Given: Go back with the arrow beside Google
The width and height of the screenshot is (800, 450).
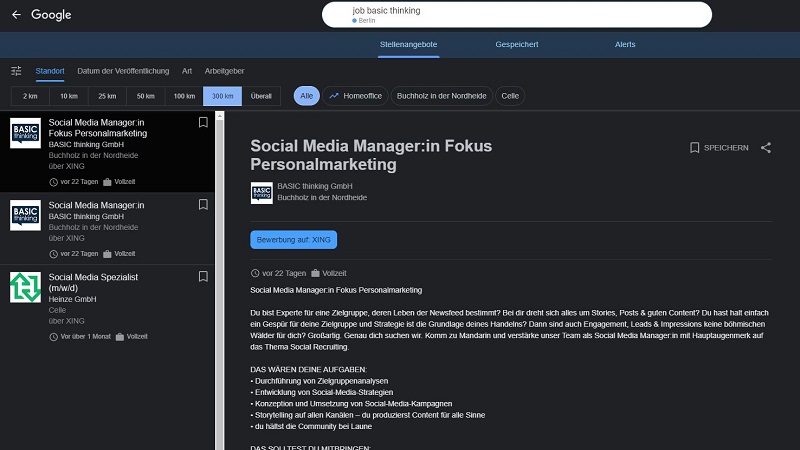Looking at the screenshot, I should coord(16,15).
